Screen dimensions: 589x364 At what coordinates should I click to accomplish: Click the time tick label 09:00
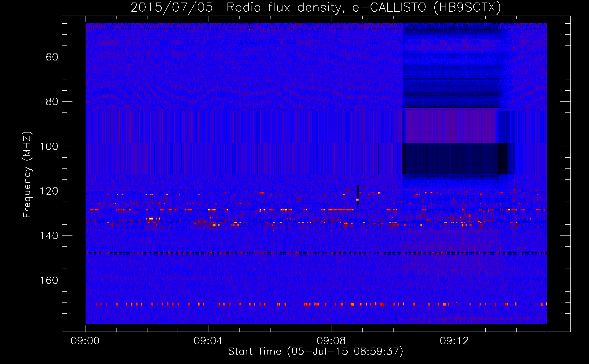pos(85,341)
